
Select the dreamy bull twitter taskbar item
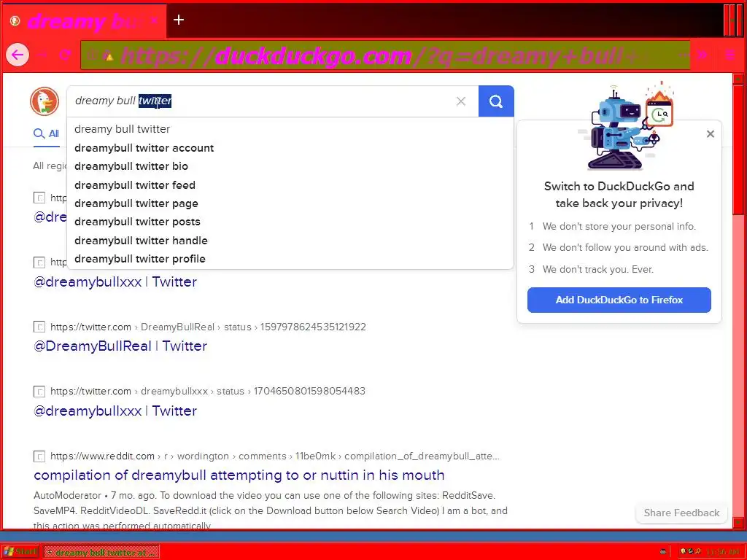click(101, 553)
